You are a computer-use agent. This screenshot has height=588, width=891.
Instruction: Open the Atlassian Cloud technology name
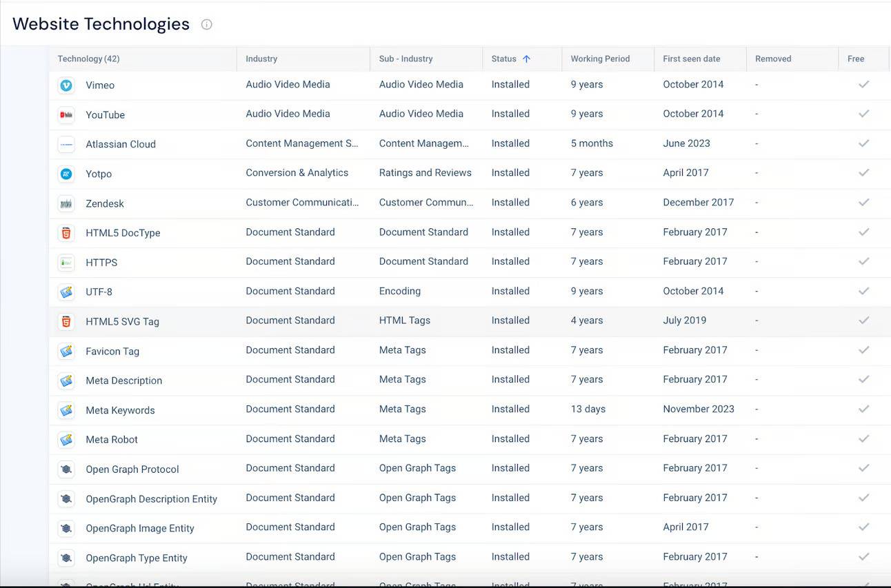tap(121, 144)
